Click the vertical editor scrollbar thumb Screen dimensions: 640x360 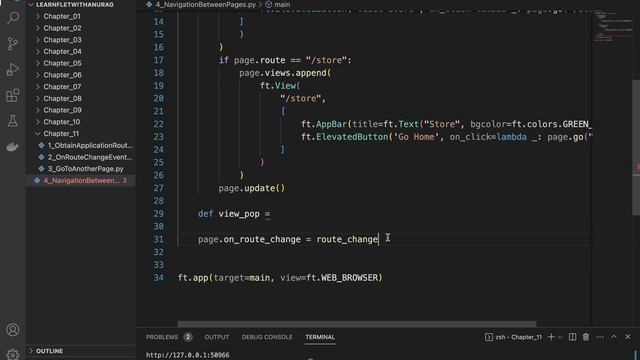(636, 147)
